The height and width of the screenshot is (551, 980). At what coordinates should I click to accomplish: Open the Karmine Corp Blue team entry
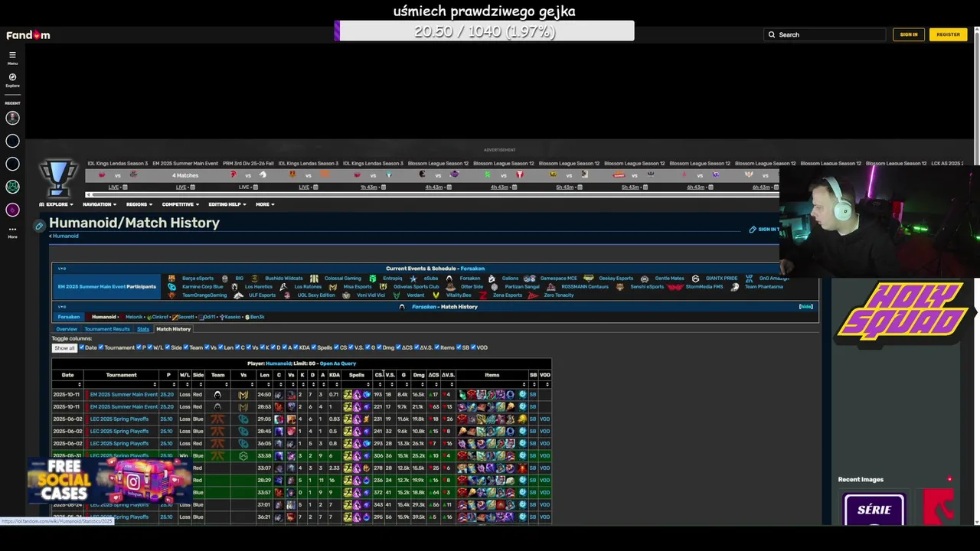pyautogui.click(x=202, y=287)
